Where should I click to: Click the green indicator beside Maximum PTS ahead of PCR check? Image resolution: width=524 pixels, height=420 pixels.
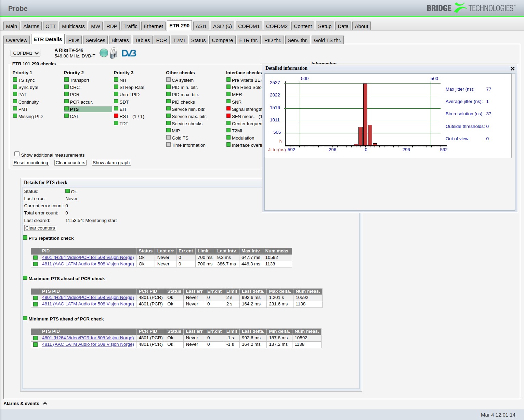(x=25, y=277)
